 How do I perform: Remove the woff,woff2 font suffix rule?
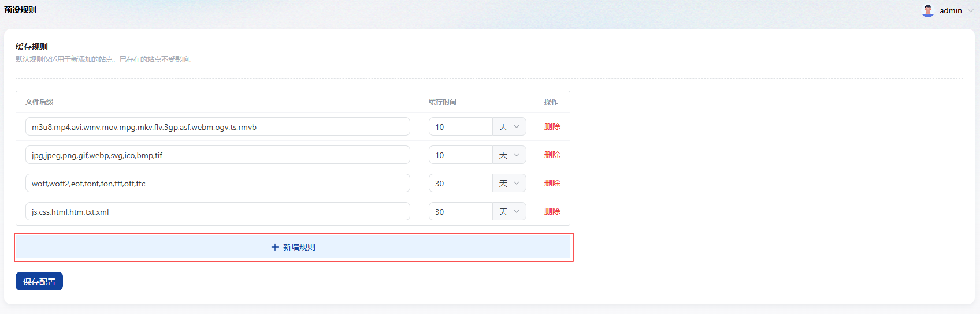[552, 183]
